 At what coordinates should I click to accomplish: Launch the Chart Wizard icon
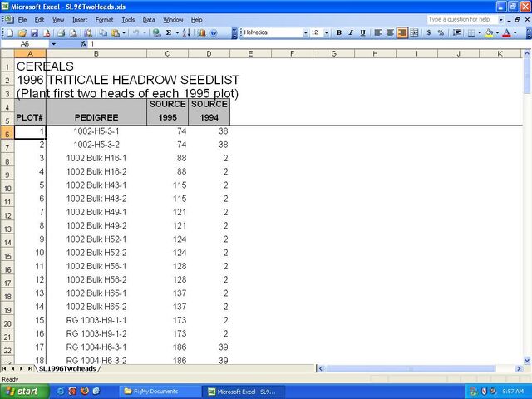tap(201, 32)
